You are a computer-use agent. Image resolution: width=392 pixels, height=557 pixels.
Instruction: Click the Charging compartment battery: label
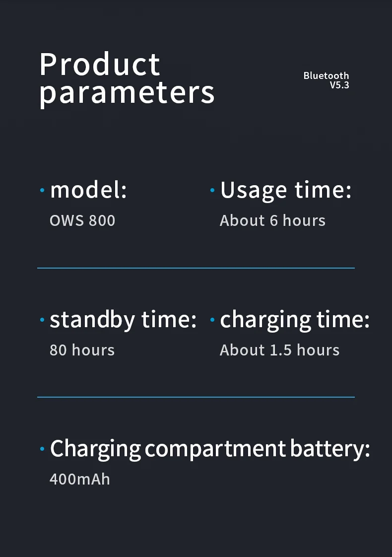(210, 449)
